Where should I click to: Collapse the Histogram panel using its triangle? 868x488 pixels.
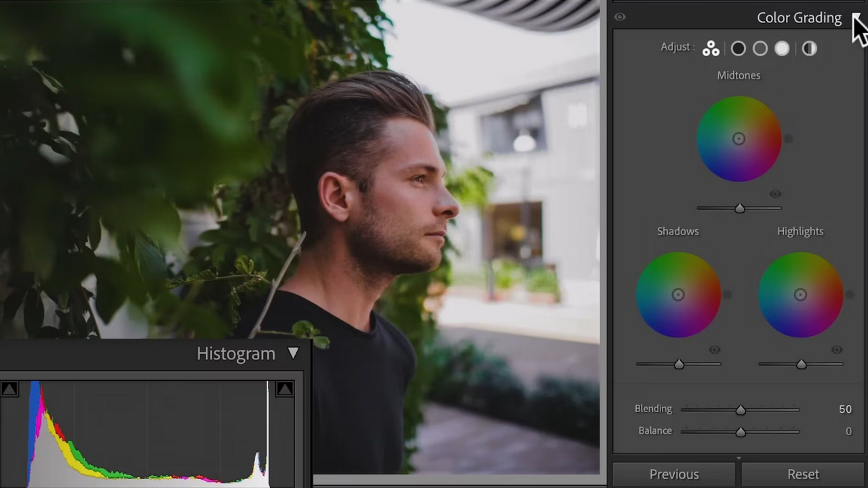(x=293, y=353)
